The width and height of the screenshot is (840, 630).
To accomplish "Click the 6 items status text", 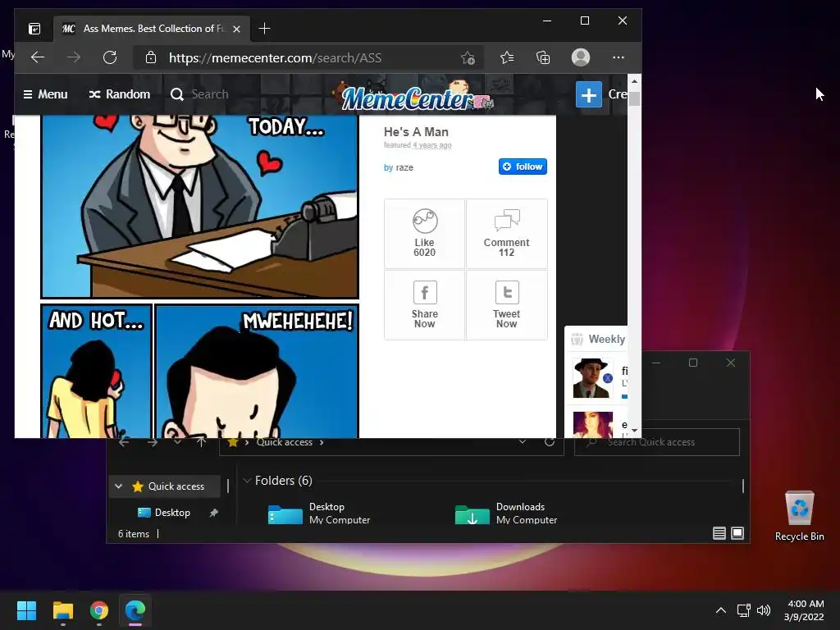I will [134, 534].
